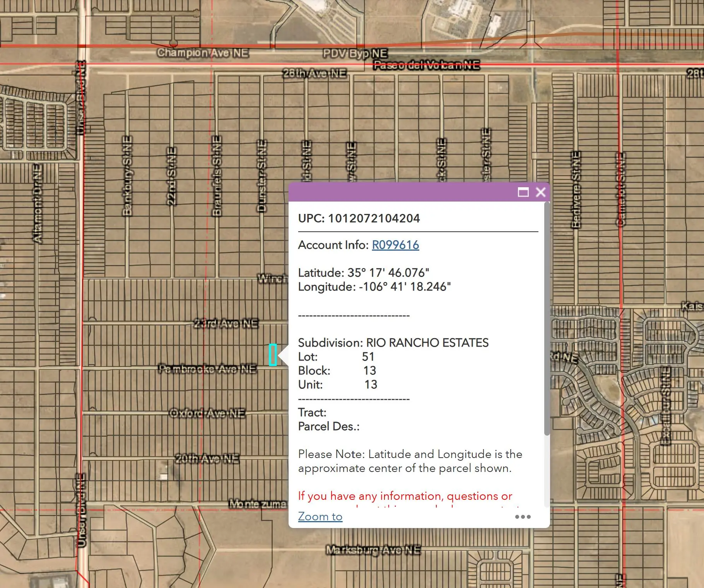Click the Unit: 13 line
The width and height of the screenshot is (704, 588).
pyautogui.click(x=337, y=385)
